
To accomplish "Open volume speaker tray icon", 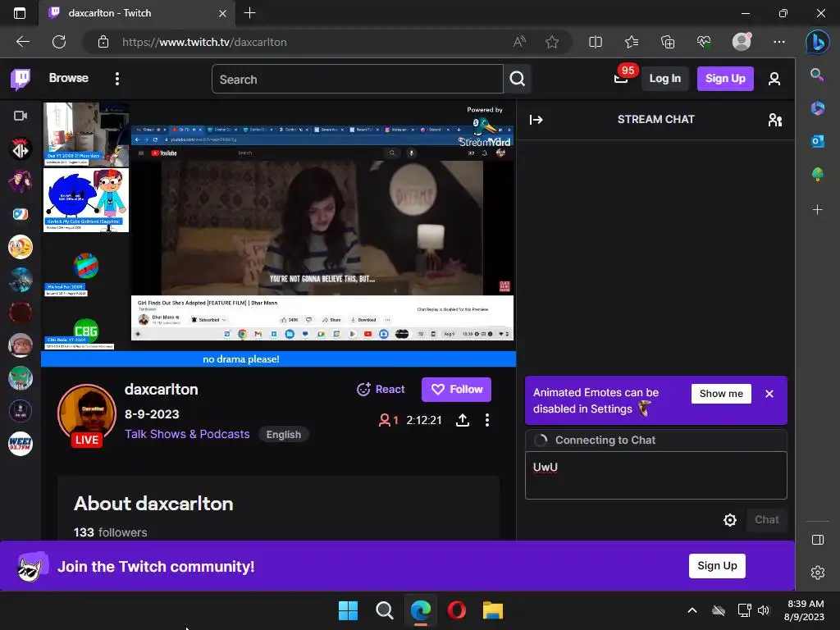I will [x=764, y=610].
